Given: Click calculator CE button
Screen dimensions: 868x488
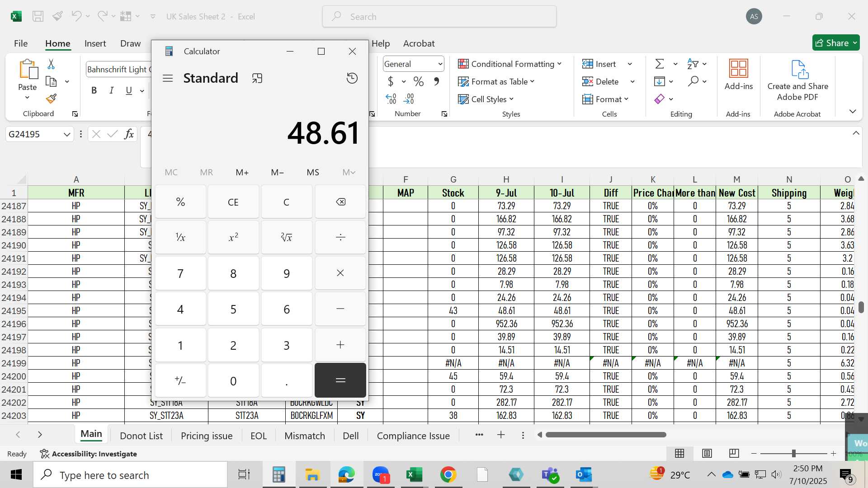Looking at the screenshot, I should pos(233,202).
